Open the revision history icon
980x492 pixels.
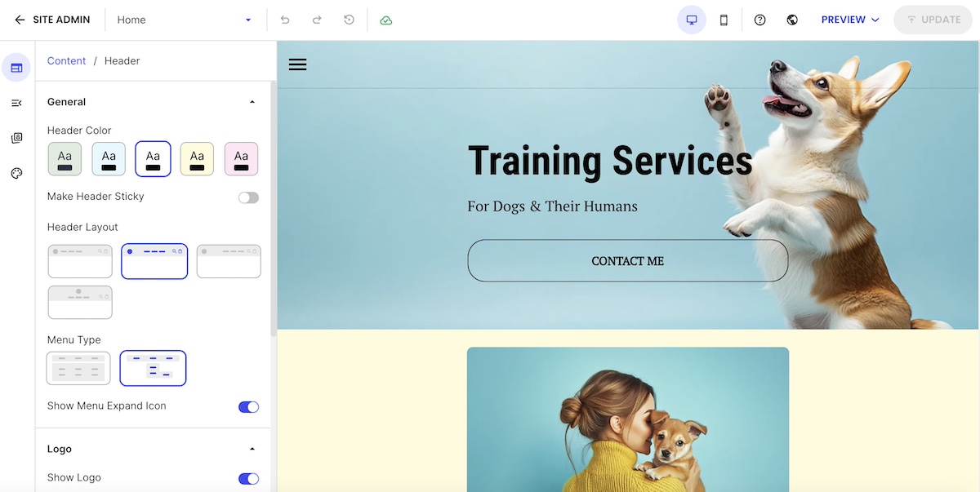(349, 20)
